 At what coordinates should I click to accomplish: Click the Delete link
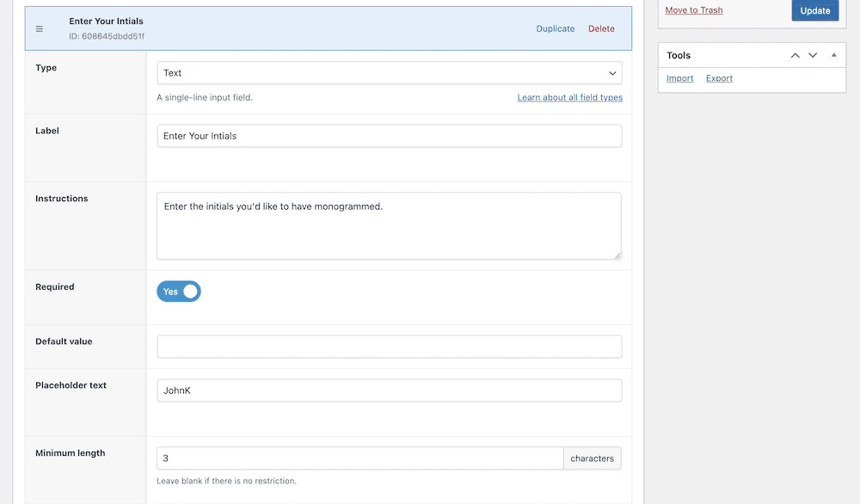click(601, 28)
